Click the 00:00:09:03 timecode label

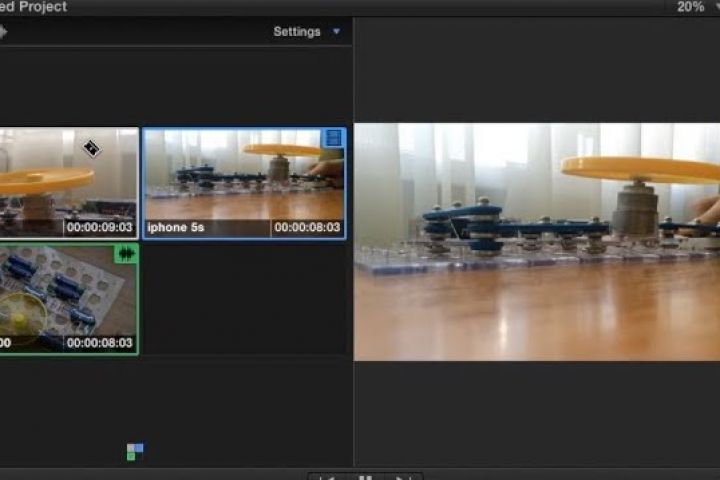100,227
